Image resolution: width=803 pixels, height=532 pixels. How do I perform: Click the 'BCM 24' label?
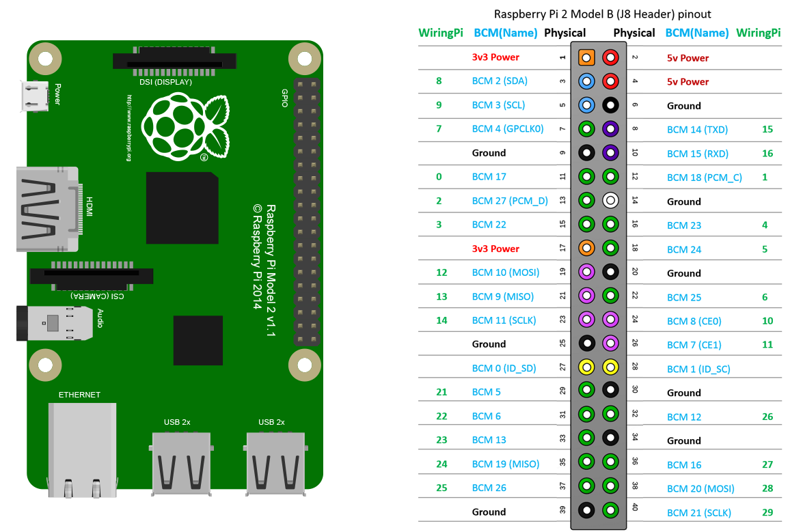(684, 250)
